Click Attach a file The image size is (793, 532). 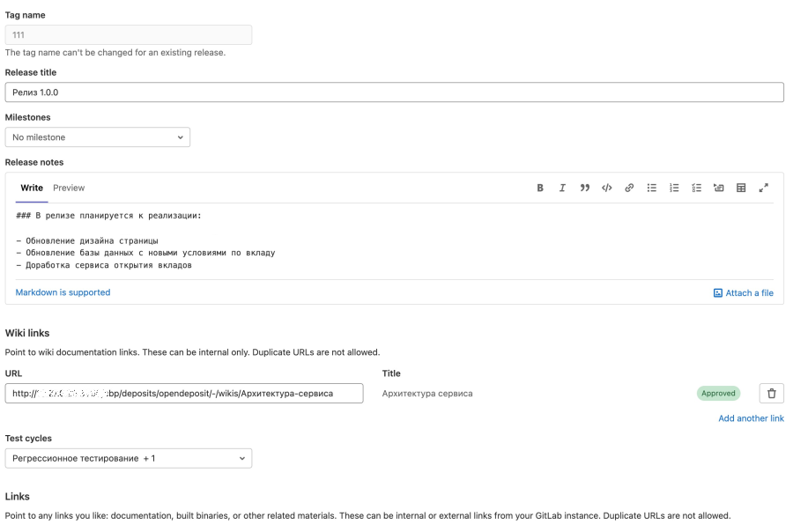pyautogui.click(x=743, y=293)
